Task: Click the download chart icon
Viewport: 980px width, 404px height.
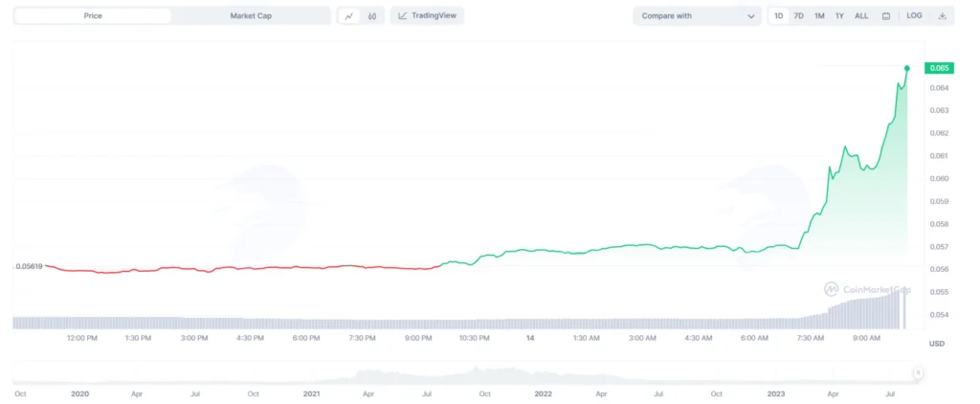Action: pyautogui.click(x=943, y=16)
